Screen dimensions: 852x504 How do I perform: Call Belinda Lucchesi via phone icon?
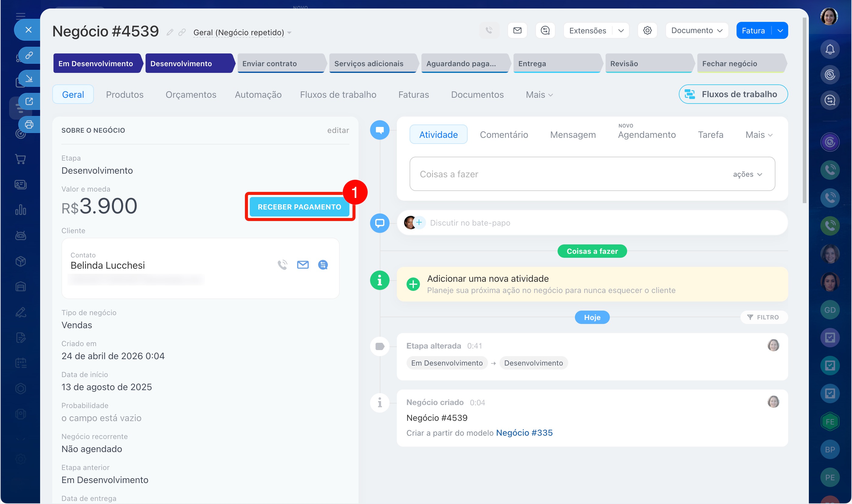282,264
